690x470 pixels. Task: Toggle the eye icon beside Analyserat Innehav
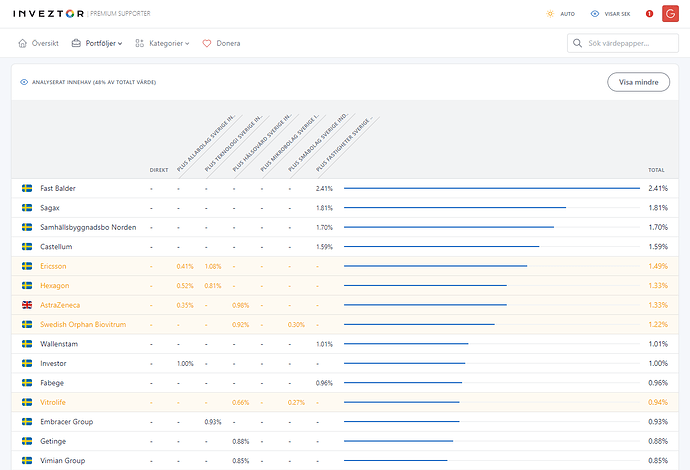(23, 82)
